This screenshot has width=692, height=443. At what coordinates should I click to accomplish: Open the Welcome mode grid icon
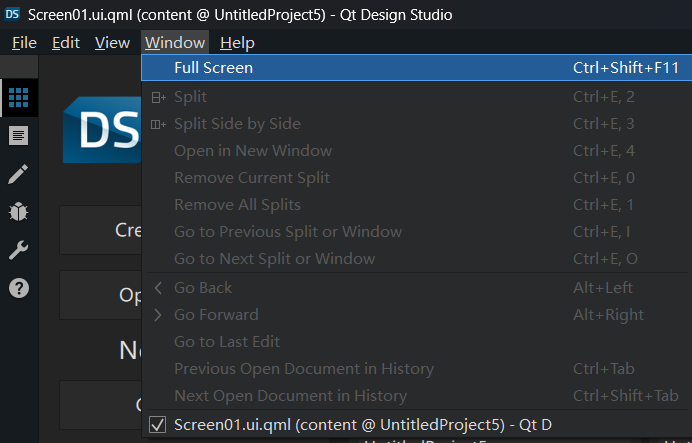pos(18,97)
